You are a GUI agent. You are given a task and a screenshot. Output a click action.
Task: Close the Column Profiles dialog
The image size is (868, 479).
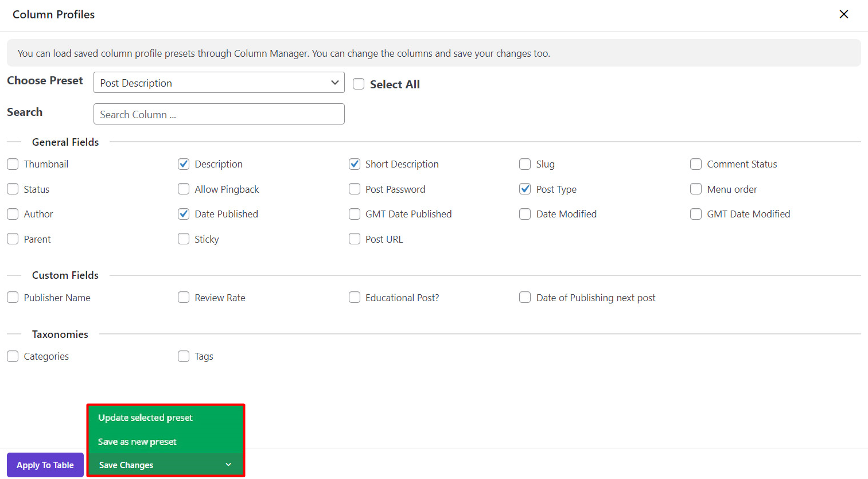point(843,14)
